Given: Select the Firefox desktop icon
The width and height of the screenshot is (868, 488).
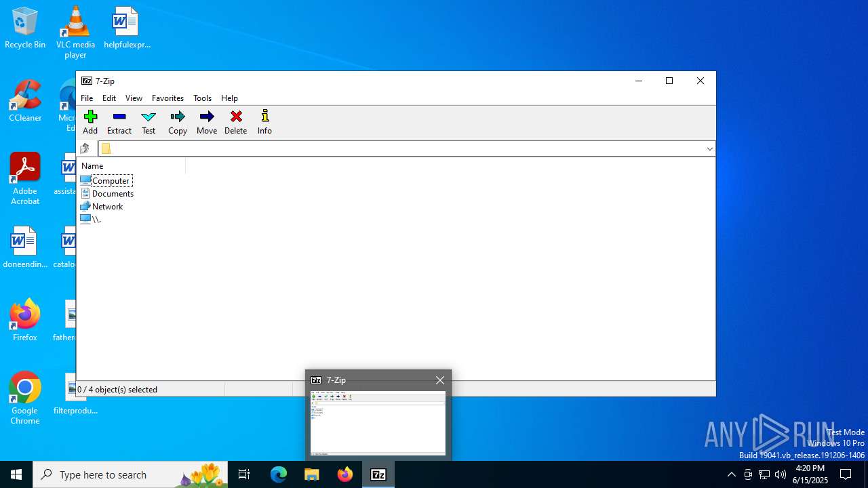Looking at the screenshot, I should [25, 321].
